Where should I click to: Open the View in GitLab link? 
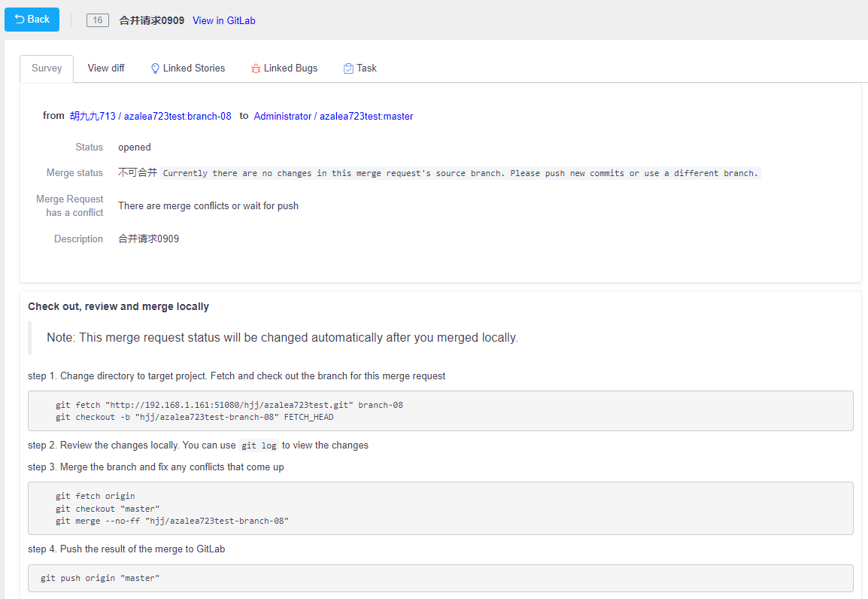tap(223, 21)
